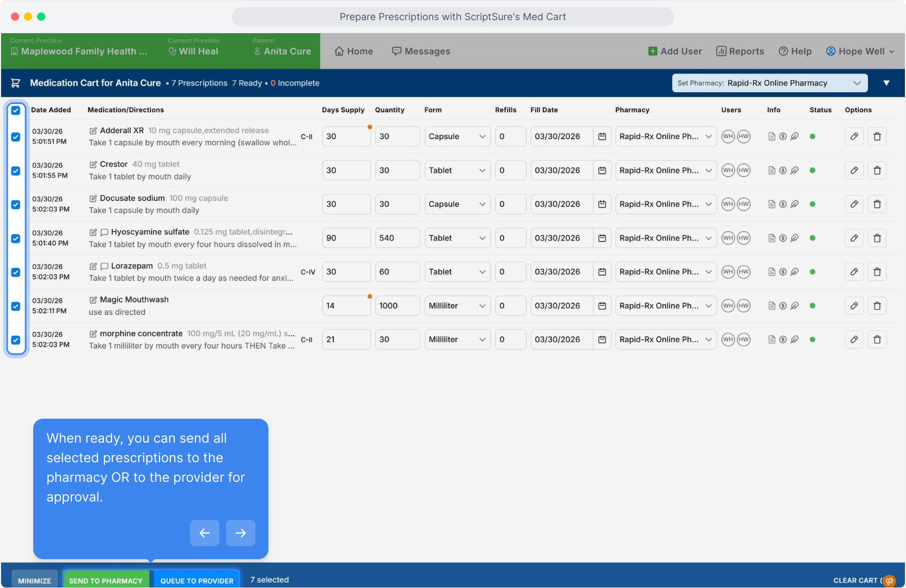The height and width of the screenshot is (588, 906).
Task: Open the Set Pharmacy dropdown
Action: click(x=770, y=83)
